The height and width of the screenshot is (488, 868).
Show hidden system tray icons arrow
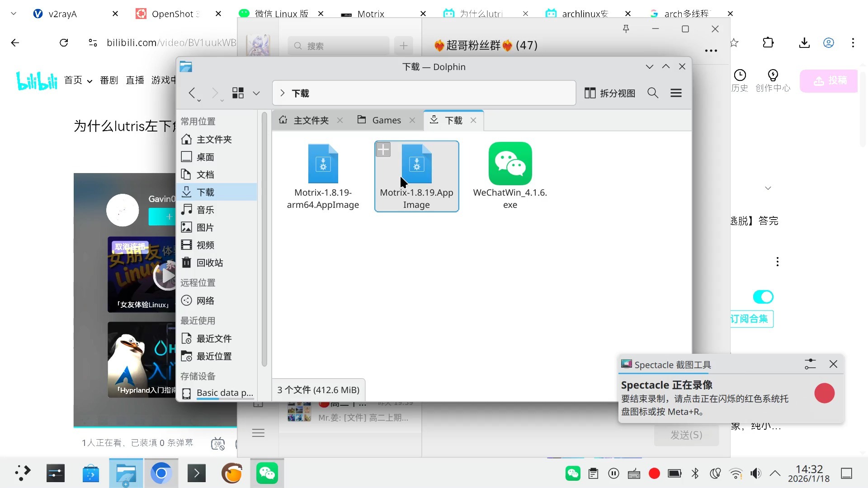pos(775,473)
